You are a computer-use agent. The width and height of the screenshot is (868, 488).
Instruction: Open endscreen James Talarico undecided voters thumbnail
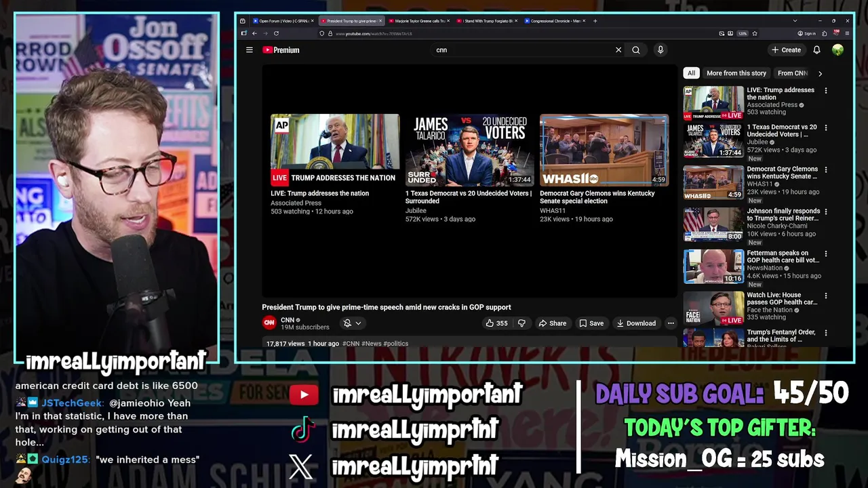coord(469,150)
